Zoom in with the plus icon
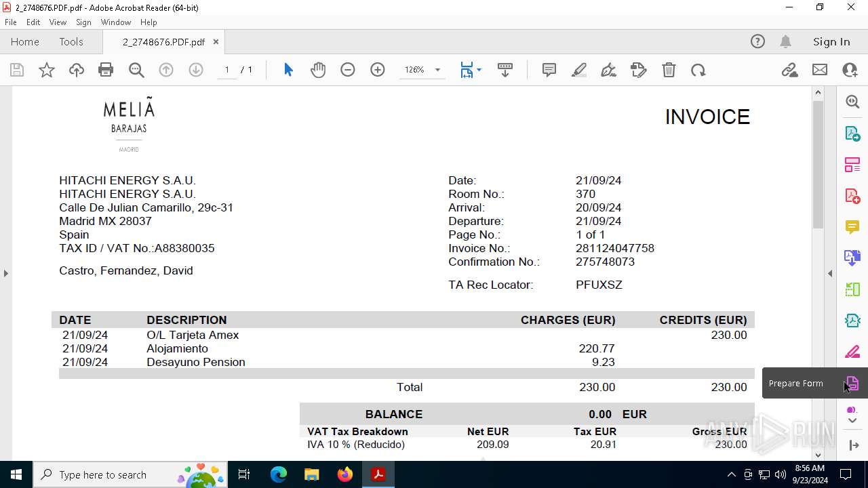 (x=378, y=70)
